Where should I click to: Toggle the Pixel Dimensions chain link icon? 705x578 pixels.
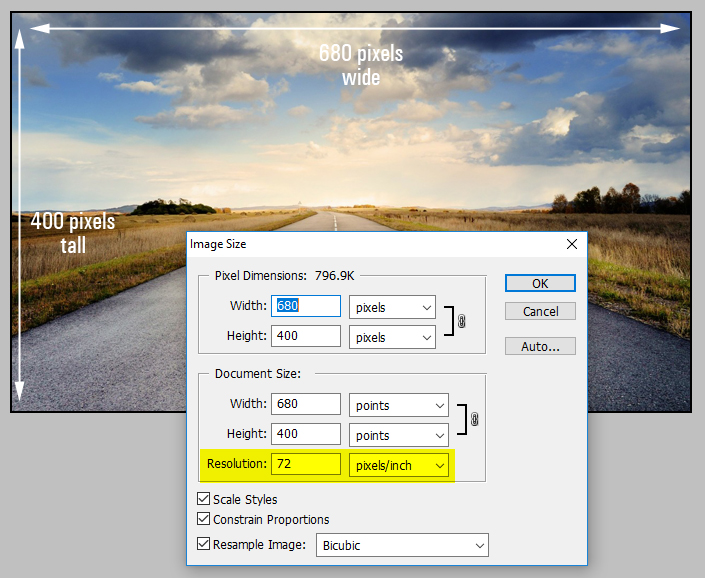[461, 321]
